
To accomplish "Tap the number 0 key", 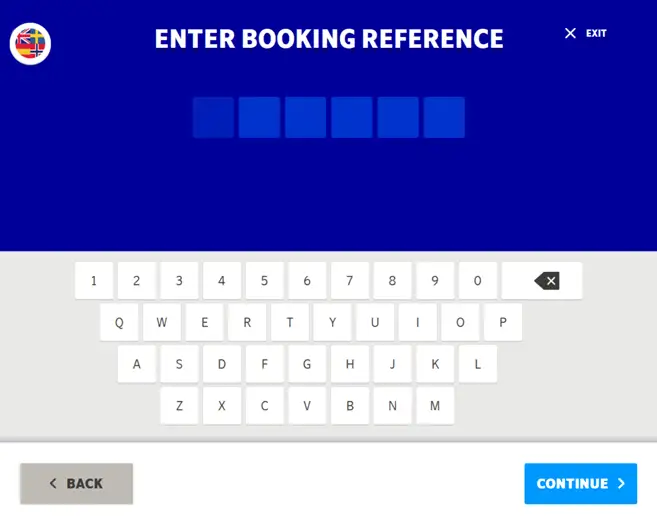I will coord(477,280).
